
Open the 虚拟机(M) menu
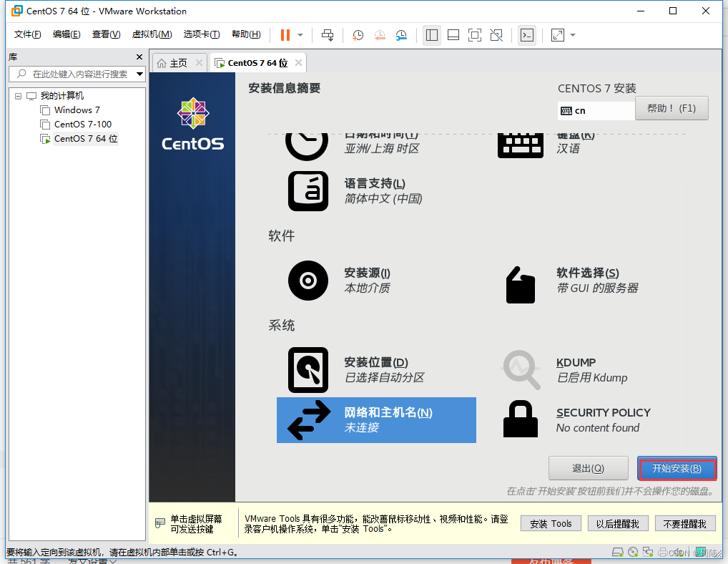[152, 34]
